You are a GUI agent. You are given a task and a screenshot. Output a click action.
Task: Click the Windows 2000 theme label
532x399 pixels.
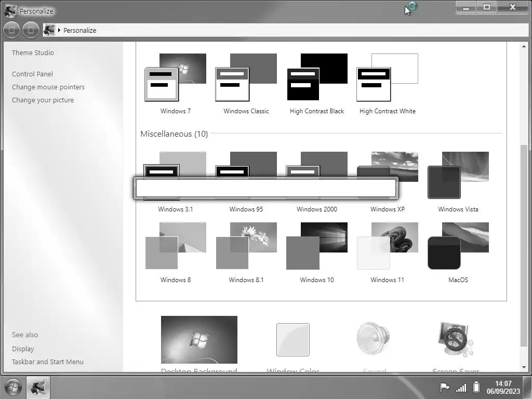(x=317, y=209)
